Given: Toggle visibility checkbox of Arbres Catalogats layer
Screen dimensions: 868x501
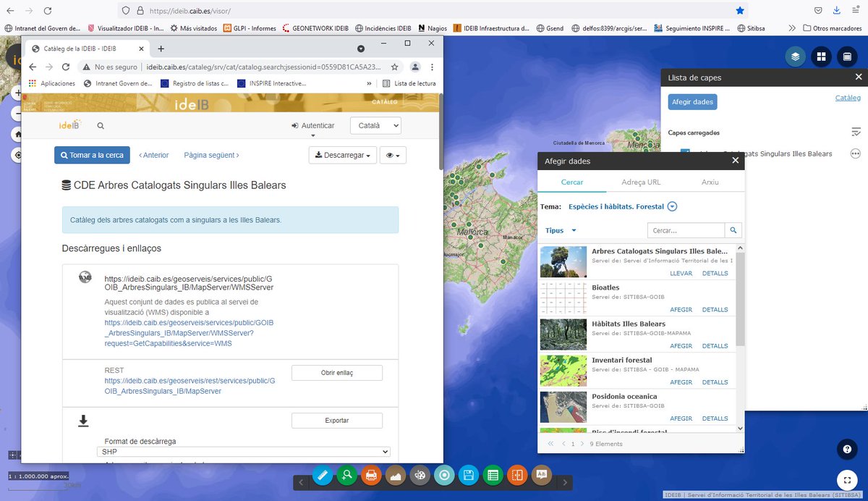Looking at the screenshot, I should 685,153.
